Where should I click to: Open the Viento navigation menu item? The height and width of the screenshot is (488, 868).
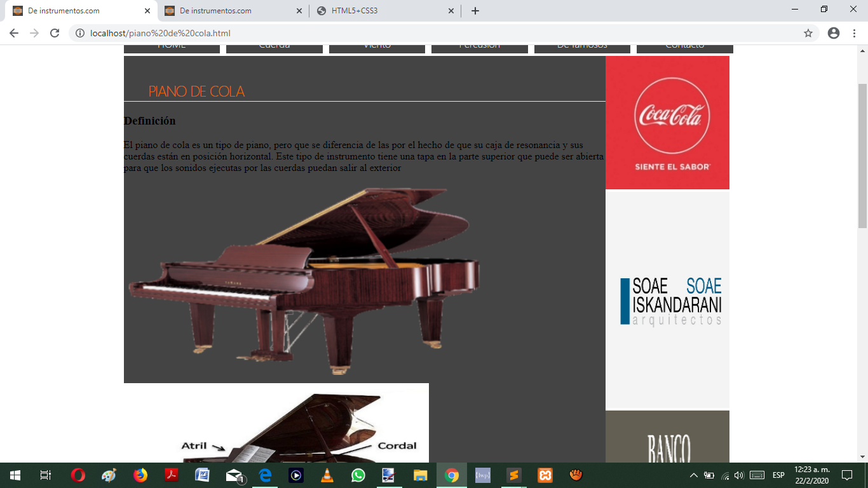(x=377, y=48)
